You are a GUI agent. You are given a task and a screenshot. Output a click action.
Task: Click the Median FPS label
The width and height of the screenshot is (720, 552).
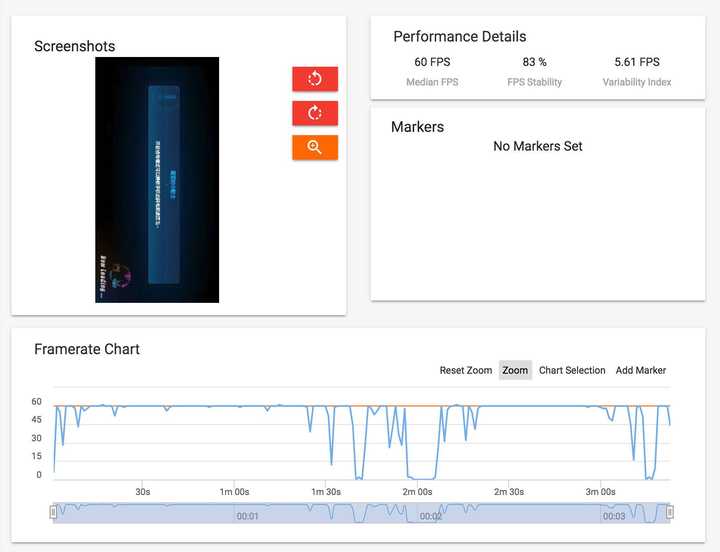(432, 82)
